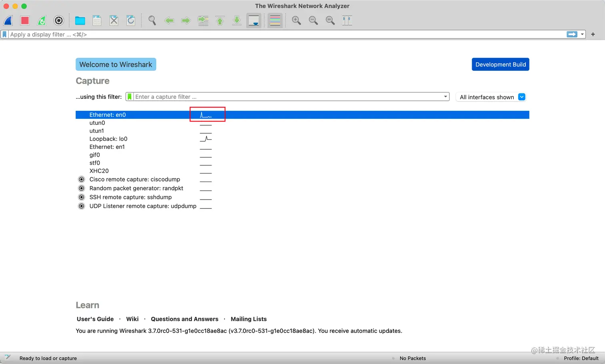Go to last packet icon
This screenshot has height=364, width=605.
point(237,20)
